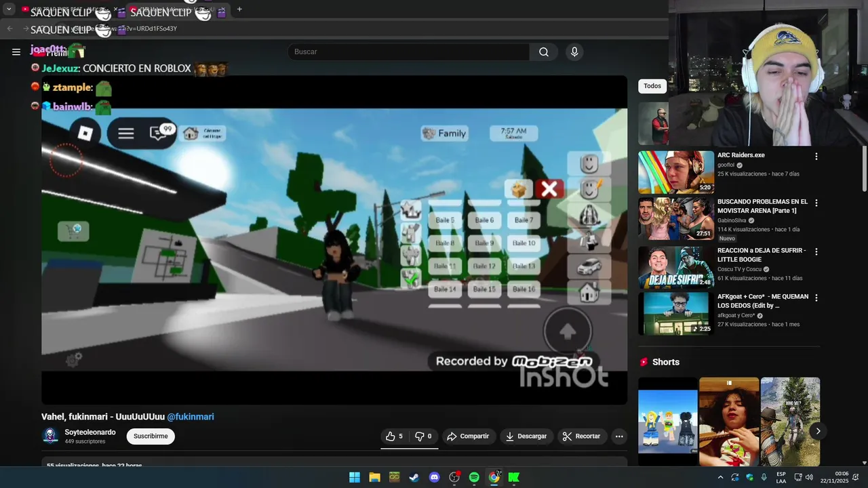Select the Todos filter chip
The image size is (868, 488).
tap(652, 86)
